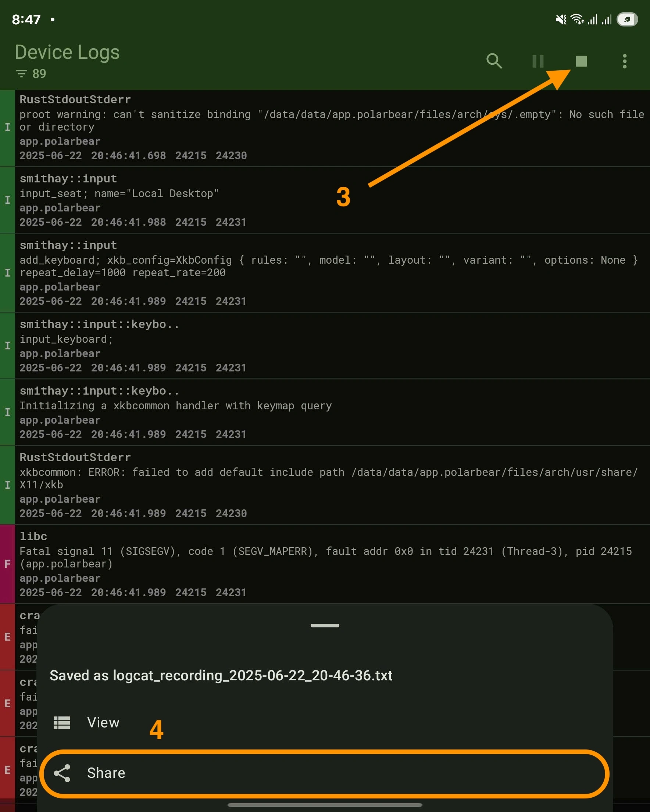Tap the libc tag label
The height and width of the screenshot is (812, 650).
coord(33,536)
